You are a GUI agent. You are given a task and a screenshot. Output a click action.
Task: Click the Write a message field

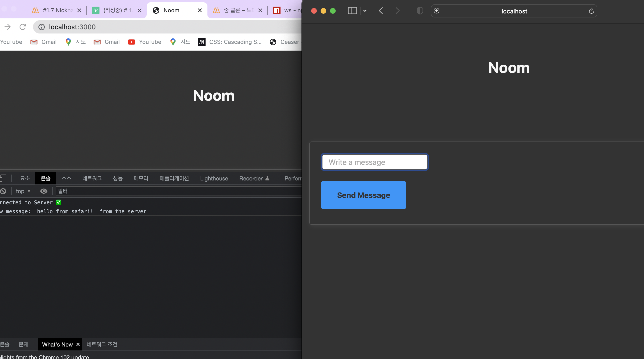click(x=375, y=162)
